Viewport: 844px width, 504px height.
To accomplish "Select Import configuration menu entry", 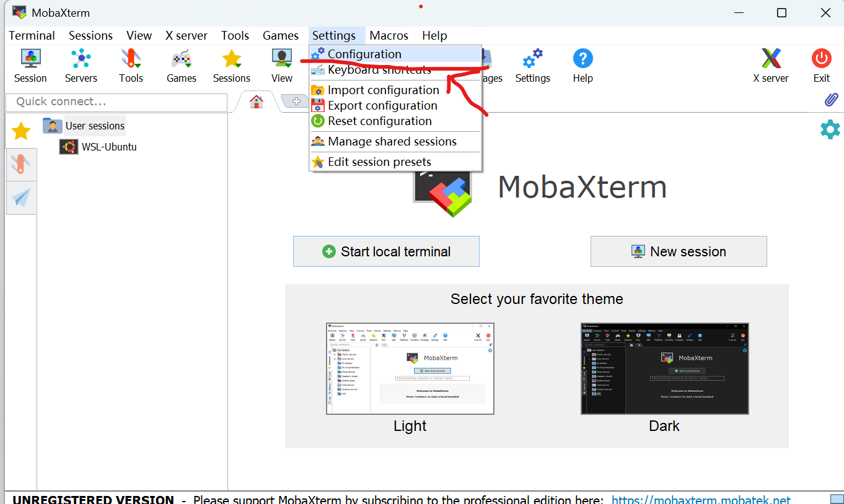I will 395,90.
